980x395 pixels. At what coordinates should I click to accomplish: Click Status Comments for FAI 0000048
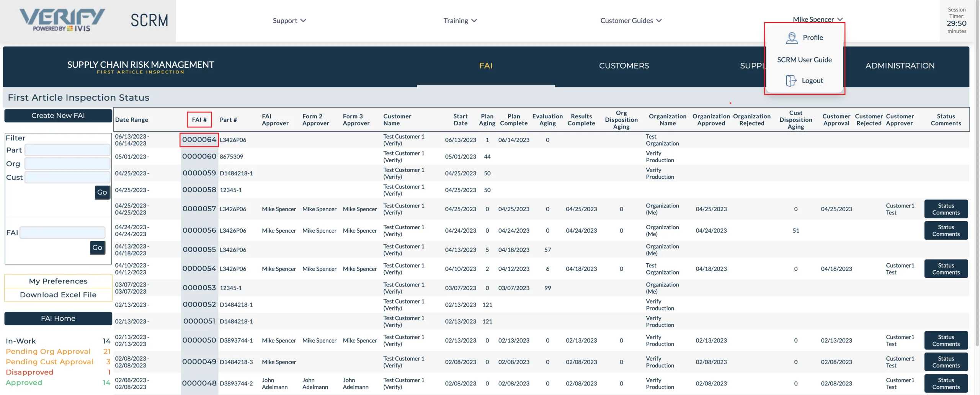(946, 383)
